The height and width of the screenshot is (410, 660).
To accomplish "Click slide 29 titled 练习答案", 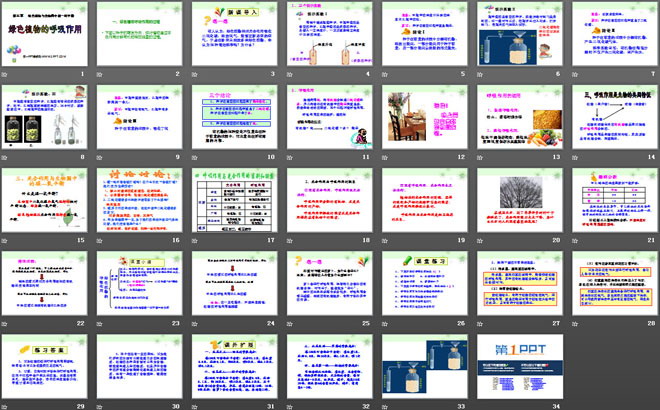I will (44, 368).
